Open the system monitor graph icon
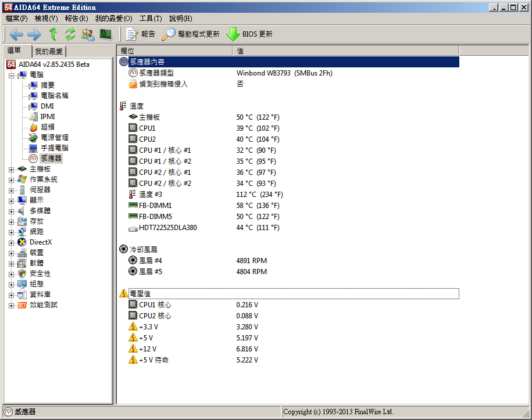532x420 pixels. click(106, 34)
